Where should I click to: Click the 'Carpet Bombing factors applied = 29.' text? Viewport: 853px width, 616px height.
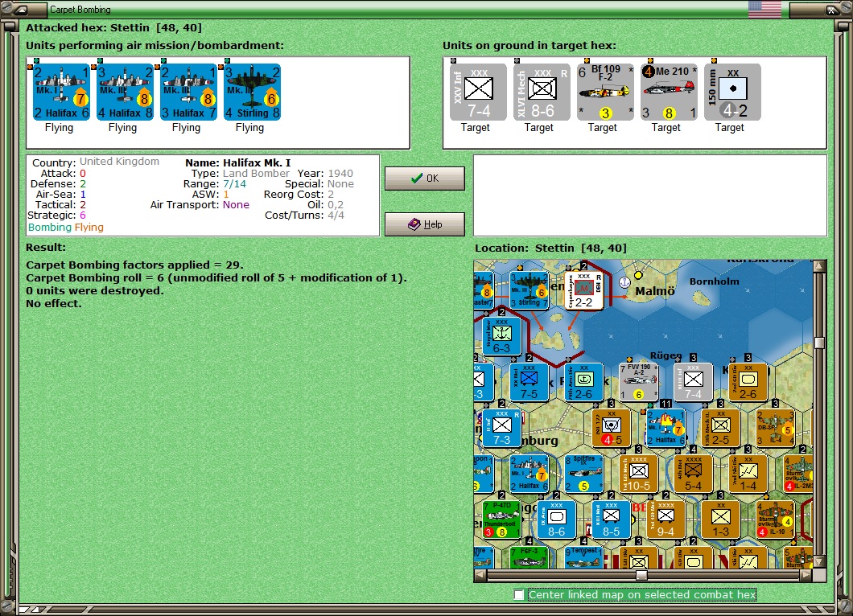point(135,265)
